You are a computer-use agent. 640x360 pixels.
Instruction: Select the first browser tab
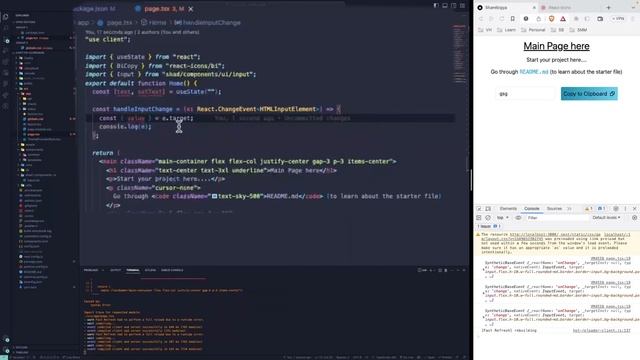[x=506, y=7]
